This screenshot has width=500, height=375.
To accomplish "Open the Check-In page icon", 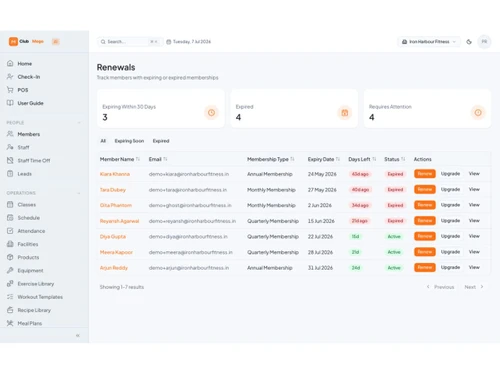I will pyautogui.click(x=10, y=77).
